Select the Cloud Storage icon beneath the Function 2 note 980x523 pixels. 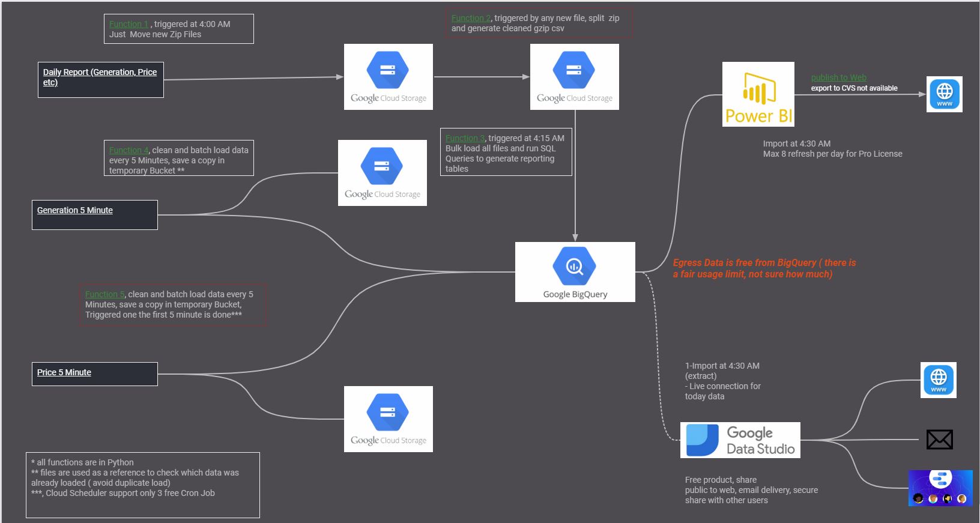click(575, 77)
